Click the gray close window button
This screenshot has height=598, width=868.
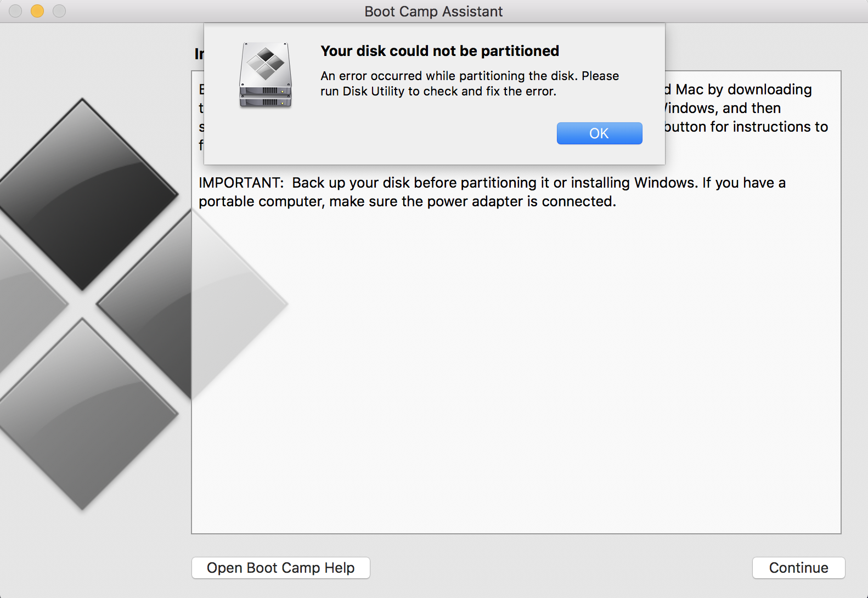point(15,11)
